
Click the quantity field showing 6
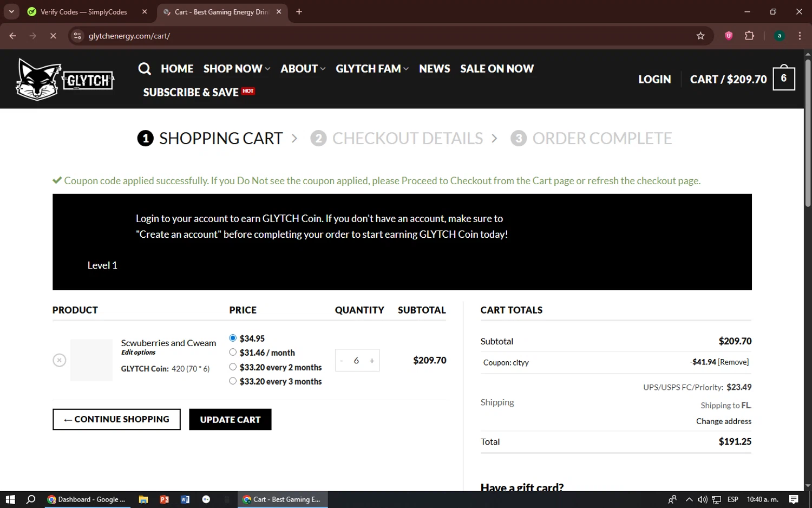click(356, 361)
